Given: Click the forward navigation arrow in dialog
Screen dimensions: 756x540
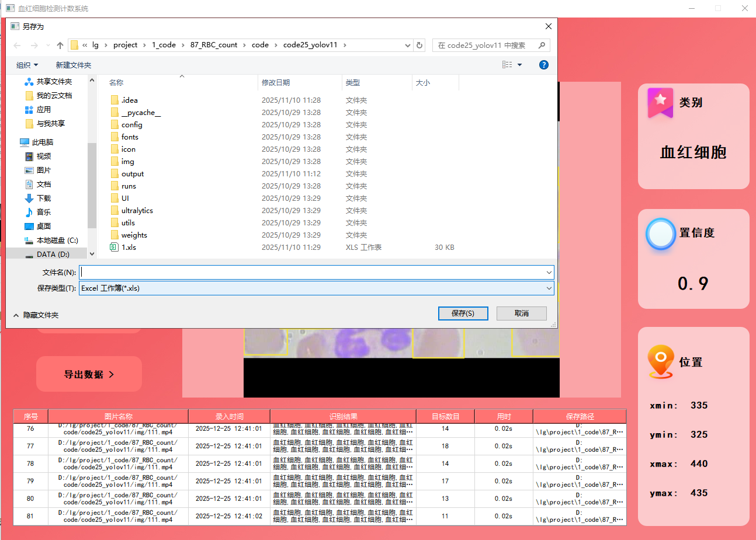Looking at the screenshot, I should click(x=34, y=45).
